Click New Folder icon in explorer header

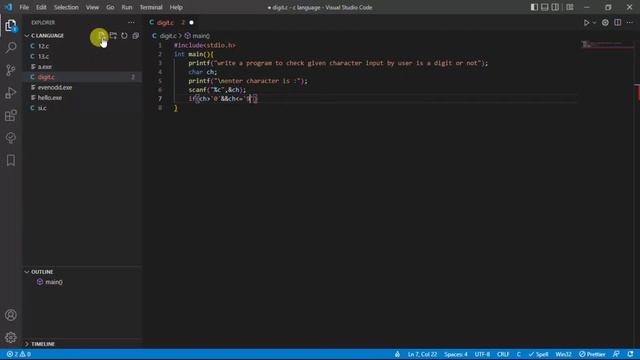tap(113, 36)
